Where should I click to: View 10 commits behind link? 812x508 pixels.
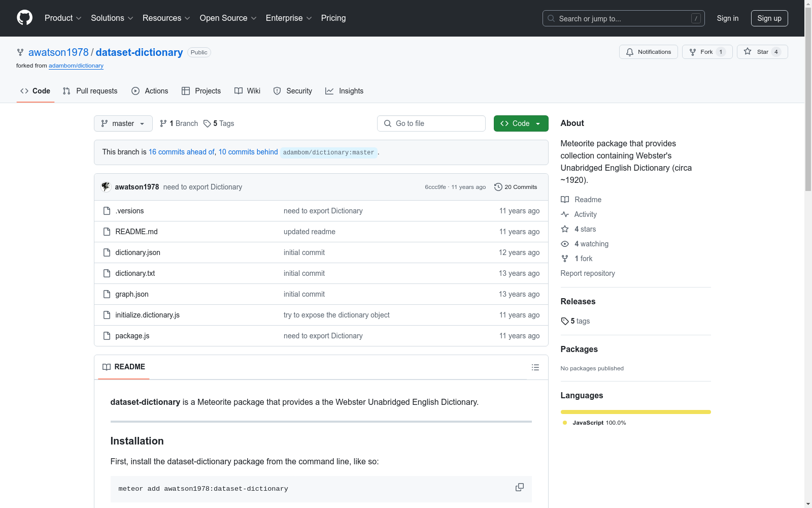pyautogui.click(x=248, y=152)
